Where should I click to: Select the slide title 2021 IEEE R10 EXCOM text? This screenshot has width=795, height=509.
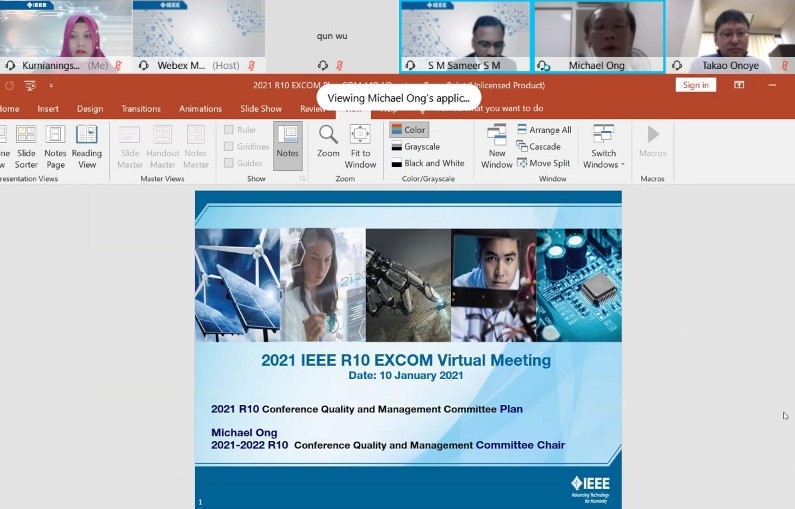[406, 360]
